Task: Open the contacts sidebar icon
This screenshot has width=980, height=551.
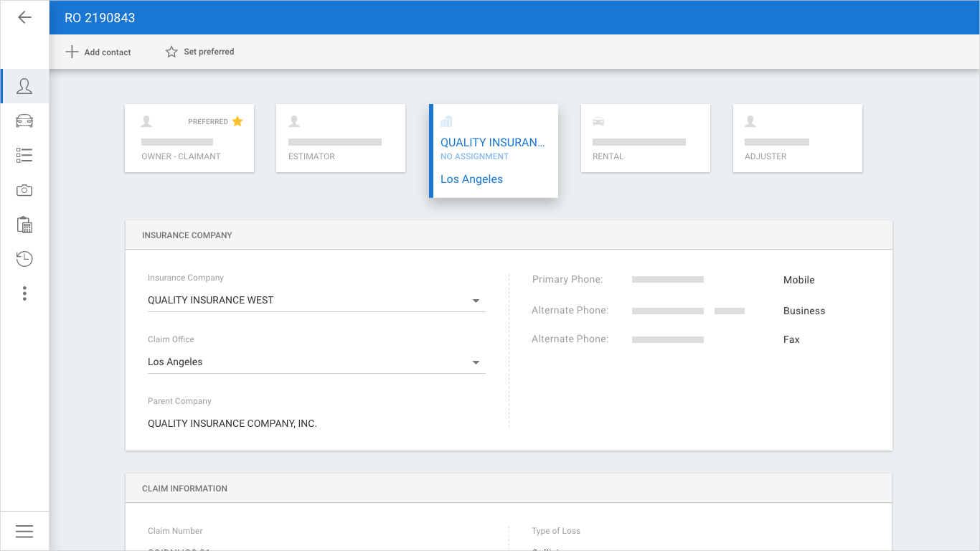Action: coord(24,86)
